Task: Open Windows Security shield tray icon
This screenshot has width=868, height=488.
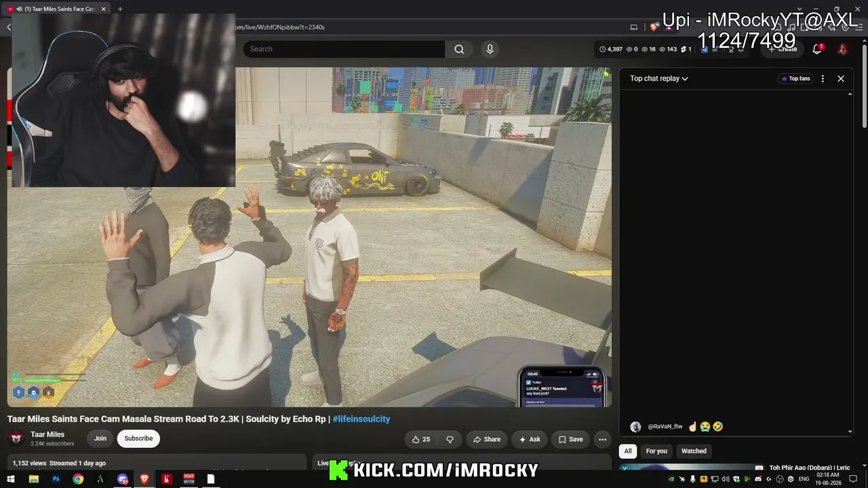Action: coord(736,479)
